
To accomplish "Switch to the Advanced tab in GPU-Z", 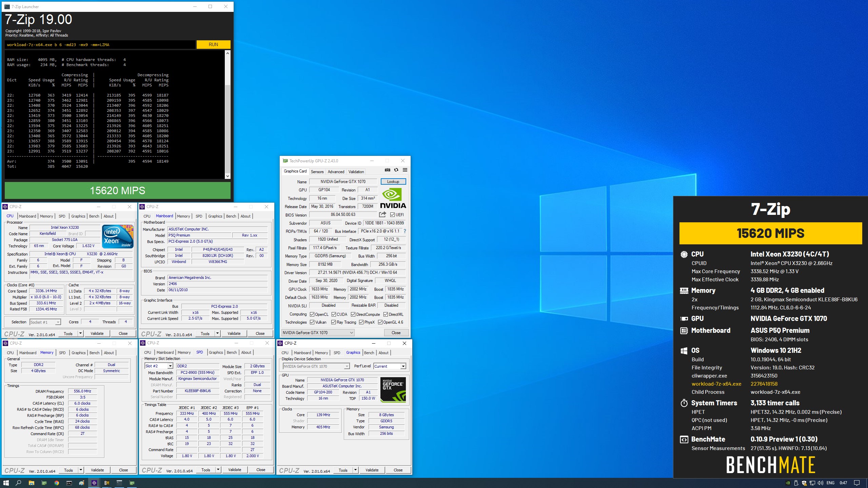I will tap(336, 172).
